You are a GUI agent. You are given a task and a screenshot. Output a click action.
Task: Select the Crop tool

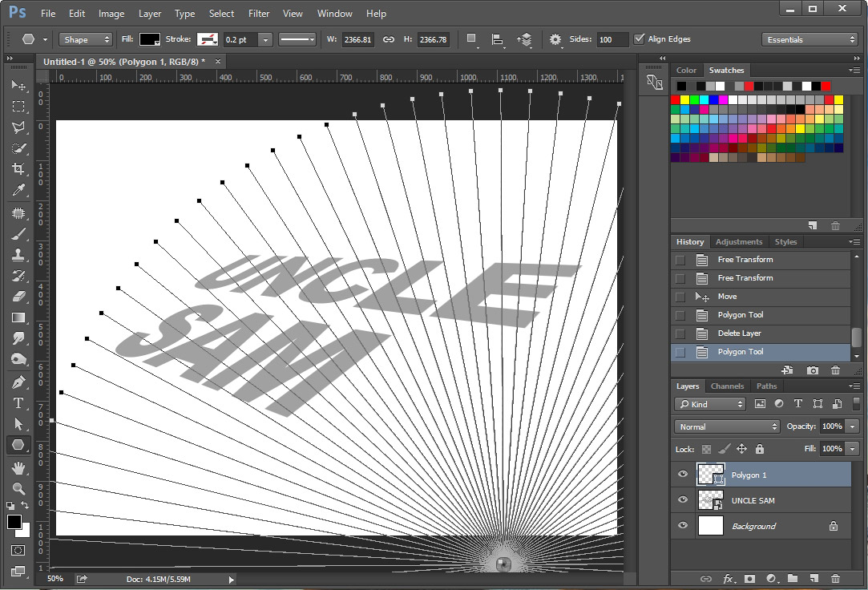tap(19, 169)
